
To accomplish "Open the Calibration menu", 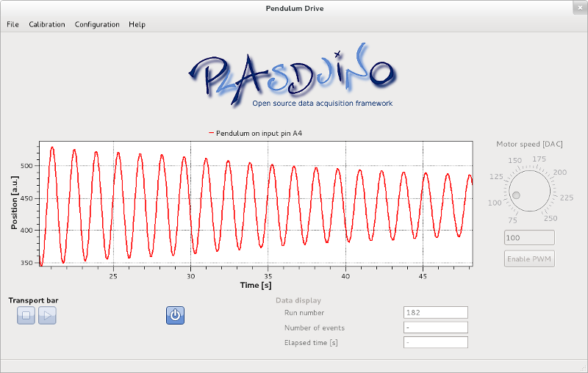I will point(47,24).
